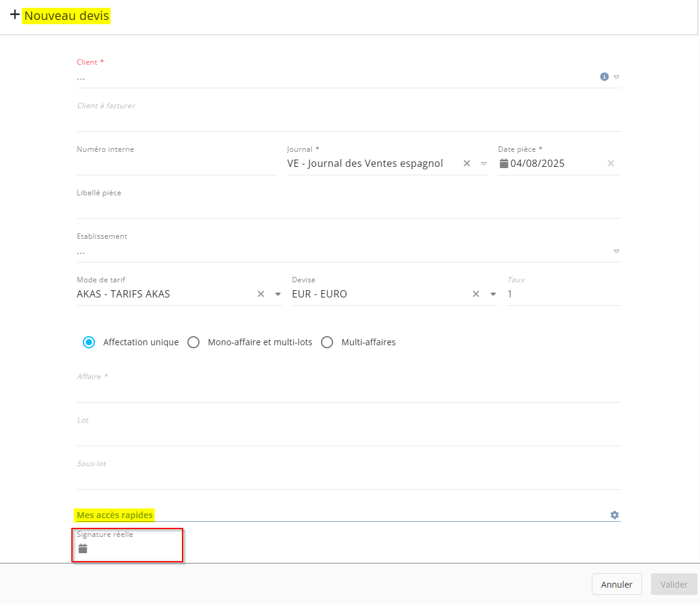Clear the Mode de tarif selection
The image size is (700, 604).
click(x=261, y=294)
